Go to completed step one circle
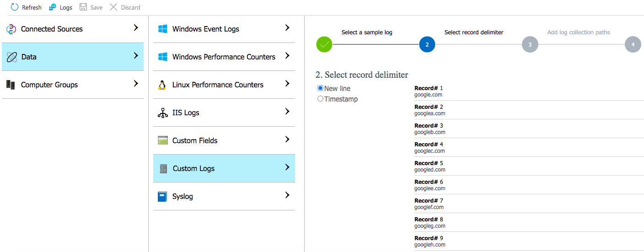This screenshot has height=252, width=644. (324, 44)
